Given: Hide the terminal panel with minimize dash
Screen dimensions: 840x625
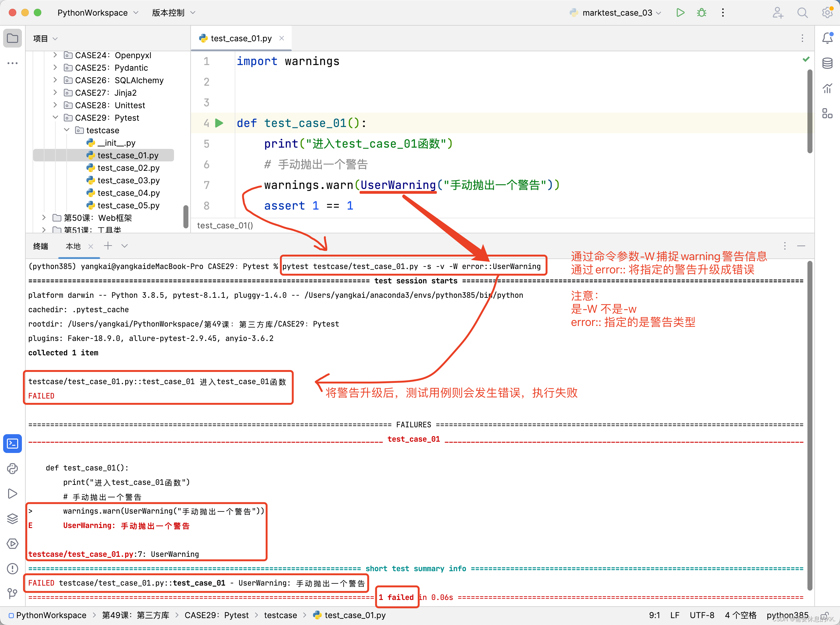Looking at the screenshot, I should [x=801, y=246].
